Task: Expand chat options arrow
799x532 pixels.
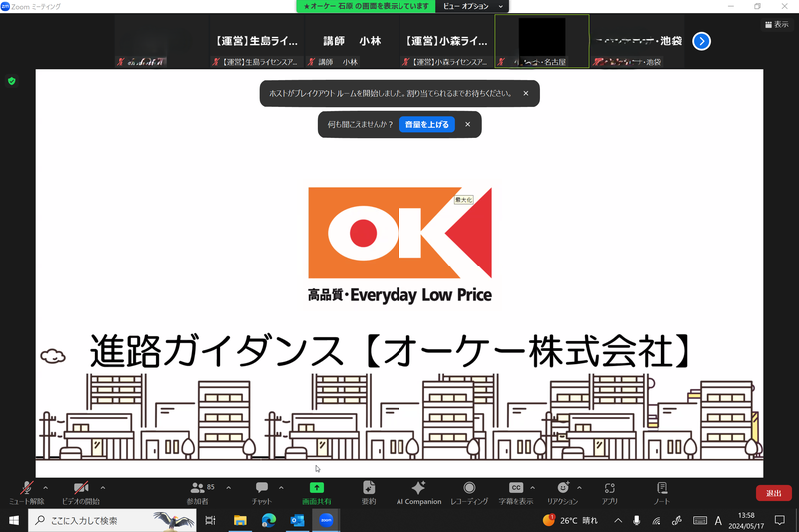Action: pyautogui.click(x=281, y=488)
